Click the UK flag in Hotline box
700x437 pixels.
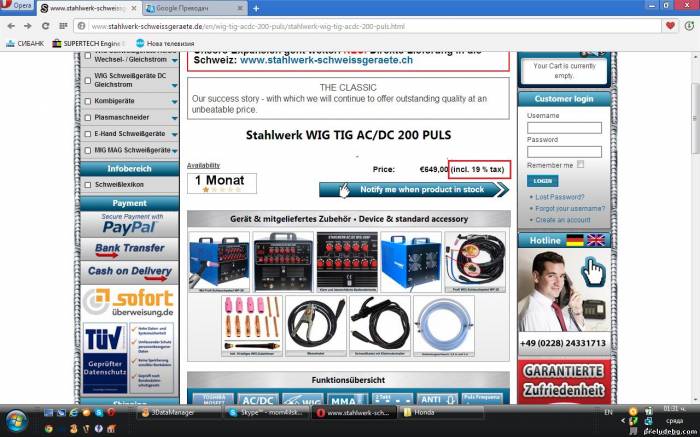point(596,240)
